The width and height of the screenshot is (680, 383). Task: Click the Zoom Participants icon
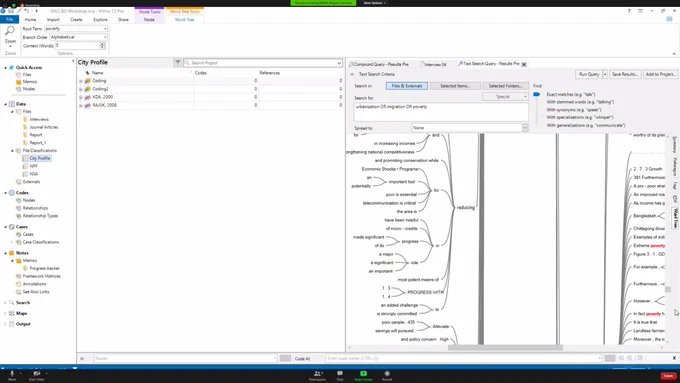tap(318, 373)
